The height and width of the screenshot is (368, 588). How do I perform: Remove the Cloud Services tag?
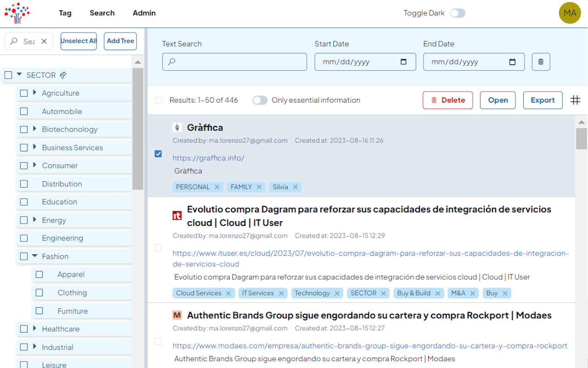pyautogui.click(x=228, y=293)
